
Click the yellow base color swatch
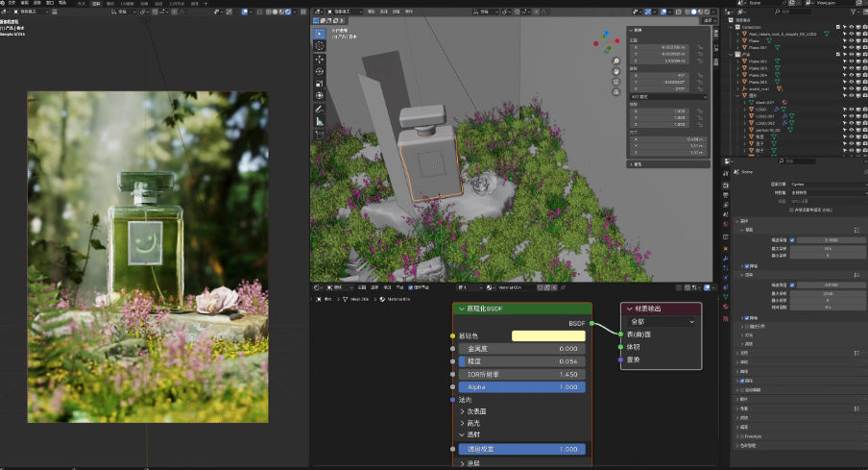tap(548, 336)
